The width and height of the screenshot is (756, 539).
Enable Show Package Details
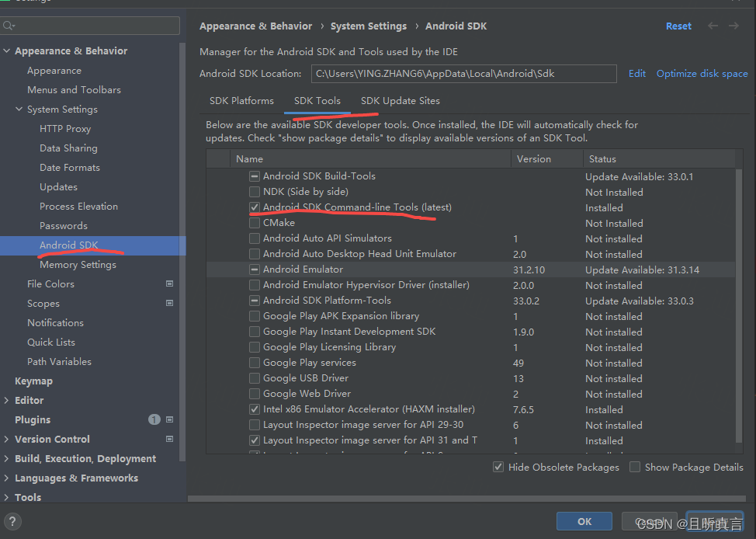(635, 467)
